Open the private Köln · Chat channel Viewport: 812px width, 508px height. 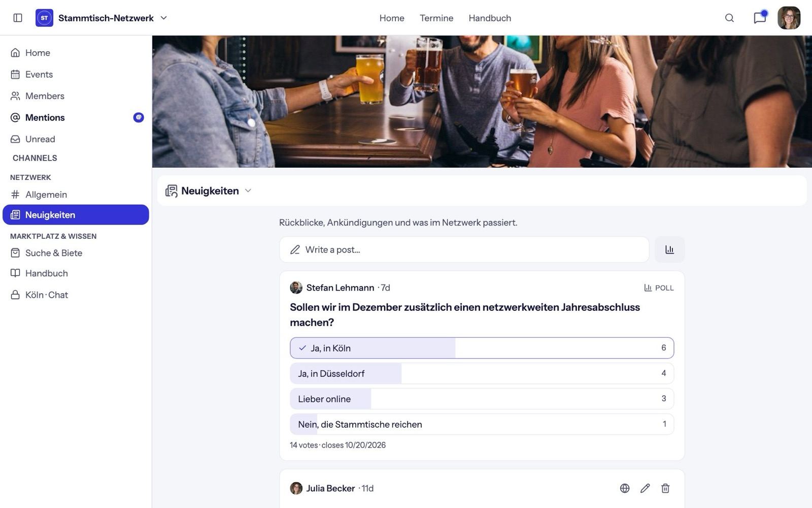pos(76,295)
